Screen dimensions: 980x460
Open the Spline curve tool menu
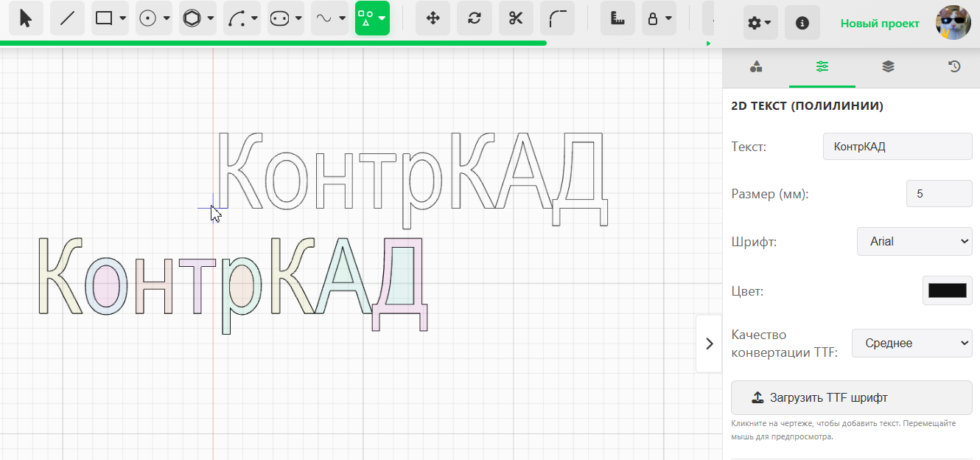point(330,18)
